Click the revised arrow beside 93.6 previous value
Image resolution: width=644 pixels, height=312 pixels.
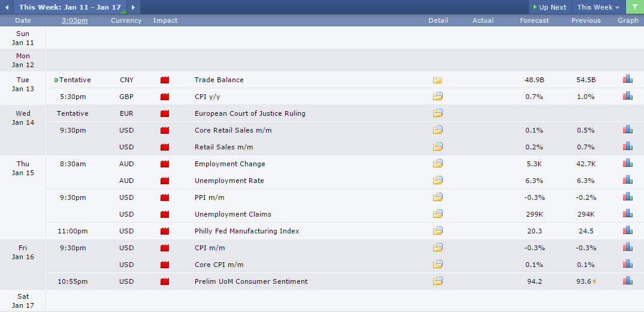point(594,281)
